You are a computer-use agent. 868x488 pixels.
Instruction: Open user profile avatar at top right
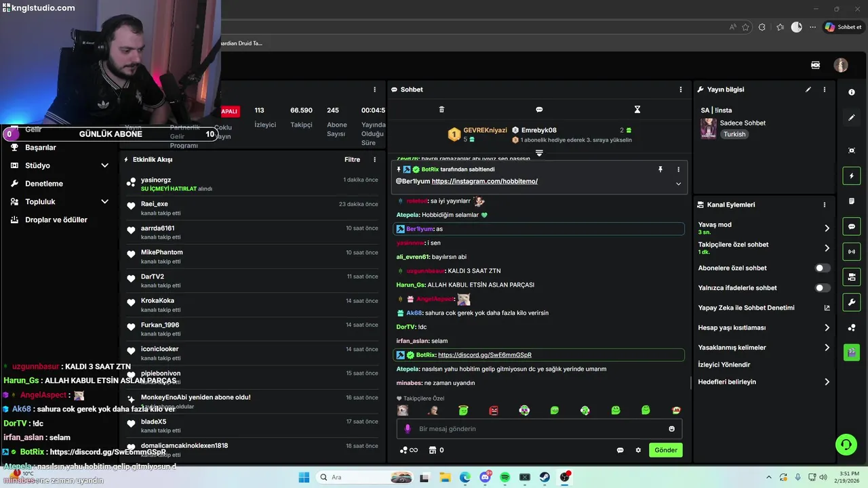841,65
